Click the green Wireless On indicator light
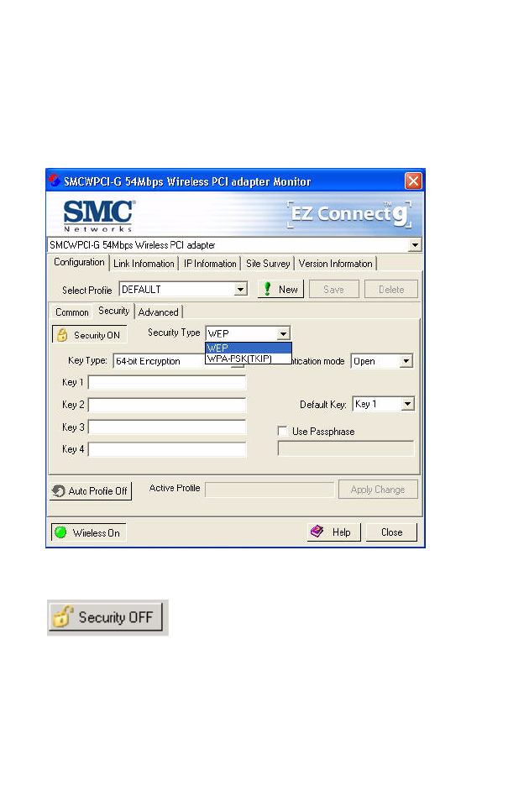The height and width of the screenshot is (812, 529). point(60,532)
